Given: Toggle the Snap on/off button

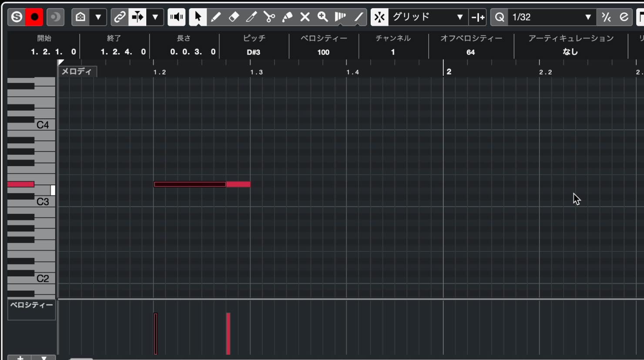Looking at the screenshot, I should click(379, 17).
